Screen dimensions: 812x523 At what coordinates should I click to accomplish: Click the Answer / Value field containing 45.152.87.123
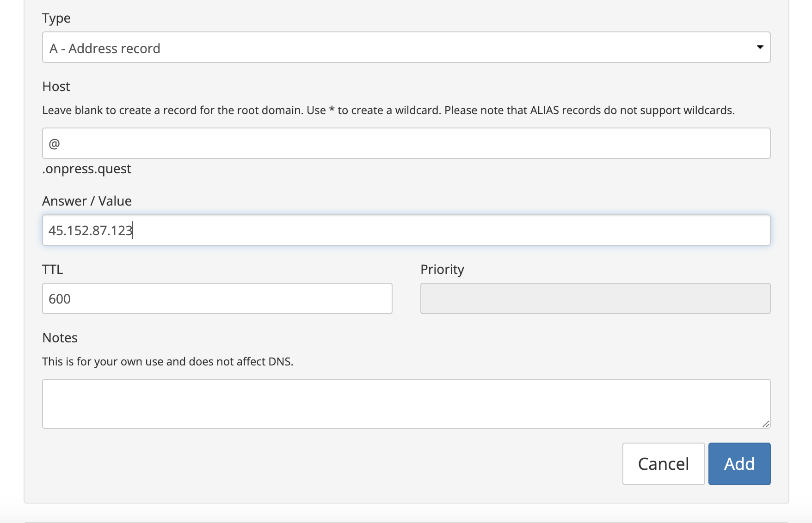pyautogui.click(x=406, y=230)
